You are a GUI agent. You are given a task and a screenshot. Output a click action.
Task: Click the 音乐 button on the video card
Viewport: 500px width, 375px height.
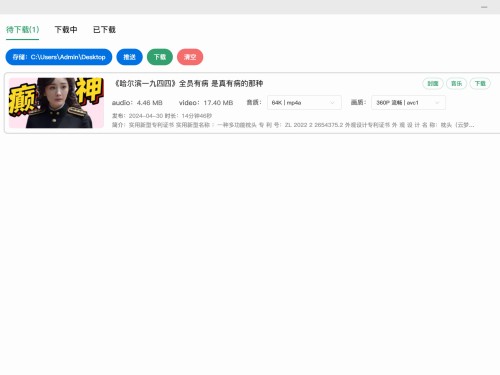pos(456,83)
